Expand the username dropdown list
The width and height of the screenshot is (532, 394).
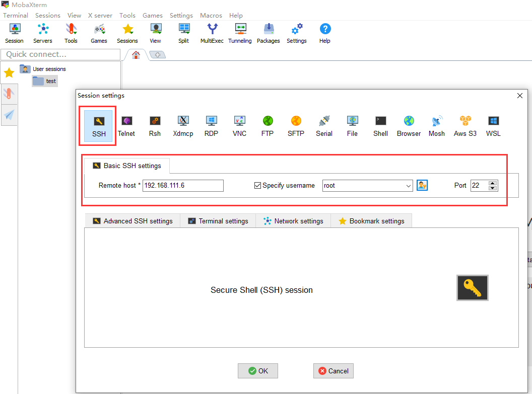coord(409,186)
